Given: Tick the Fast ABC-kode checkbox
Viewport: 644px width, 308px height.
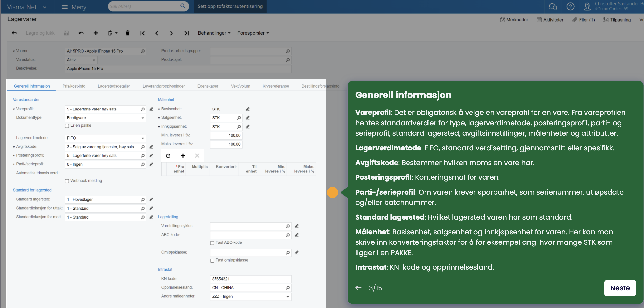Looking at the screenshot, I should 212,243.
